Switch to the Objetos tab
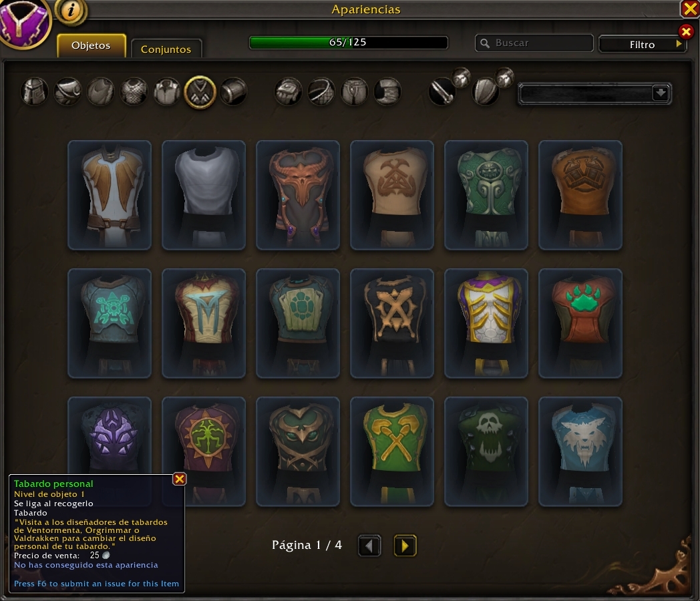The image size is (700, 601). [x=91, y=45]
